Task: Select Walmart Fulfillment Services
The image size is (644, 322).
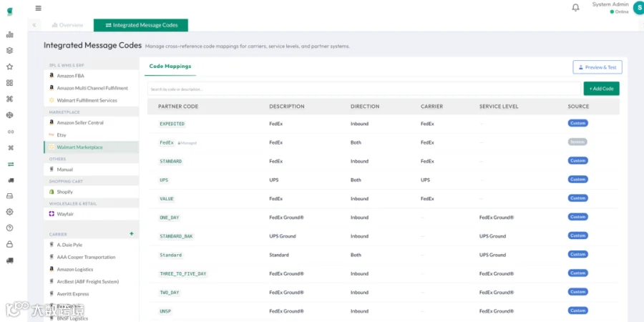Action: (x=91, y=100)
